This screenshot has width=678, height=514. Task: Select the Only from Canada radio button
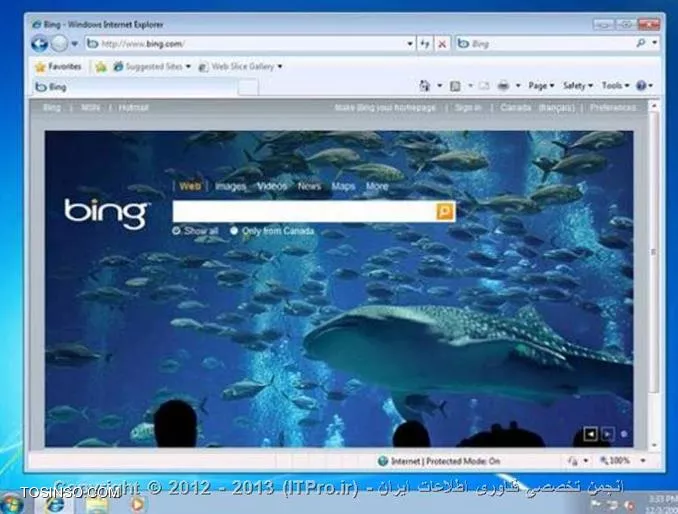[234, 231]
